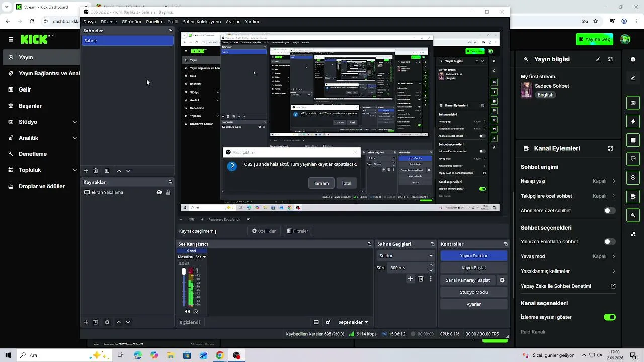
Task: Add a new source in Kaynaklar panel
Action: (x=86, y=322)
